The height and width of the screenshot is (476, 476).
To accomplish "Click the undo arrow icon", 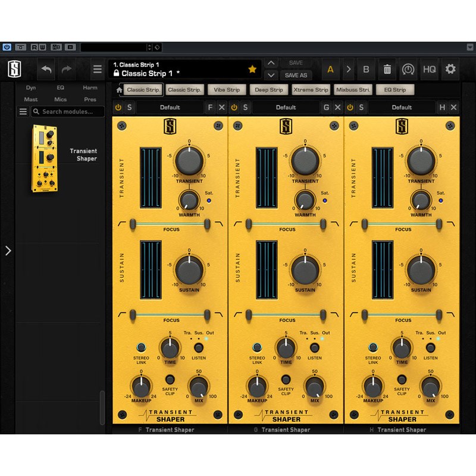I will point(46,69).
